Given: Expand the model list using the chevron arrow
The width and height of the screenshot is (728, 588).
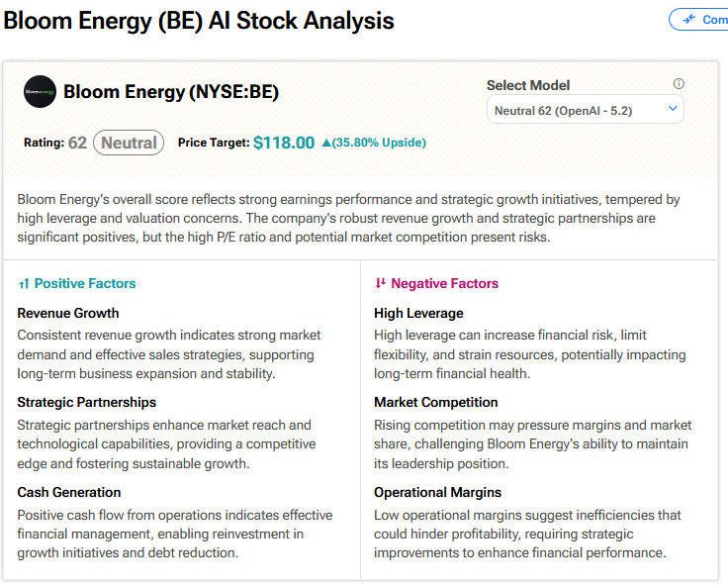Looking at the screenshot, I should pos(673,109).
